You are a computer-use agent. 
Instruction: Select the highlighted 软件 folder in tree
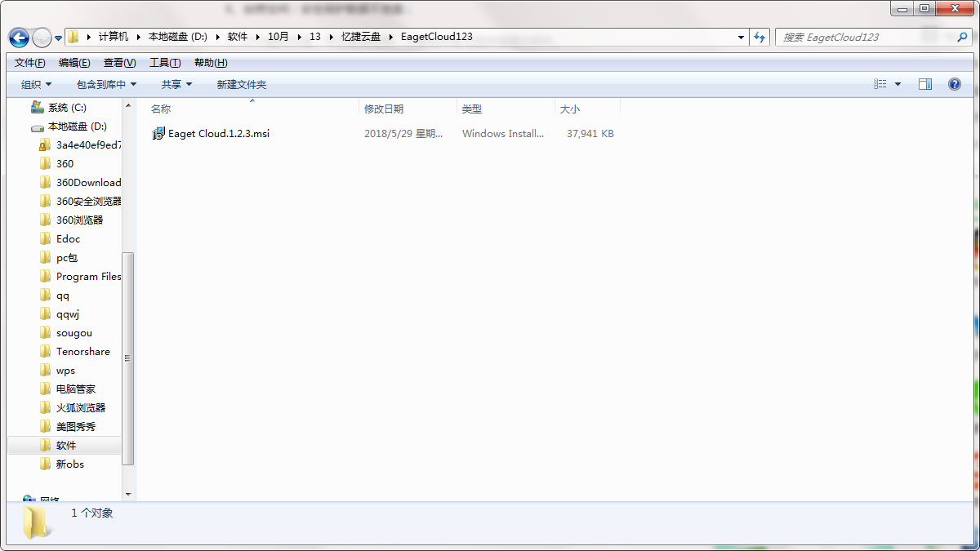pyautogui.click(x=65, y=445)
